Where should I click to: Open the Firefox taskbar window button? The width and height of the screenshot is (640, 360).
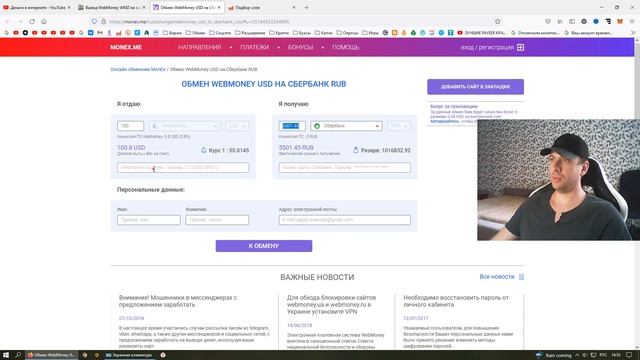pyautogui.click(x=51, y=355)
